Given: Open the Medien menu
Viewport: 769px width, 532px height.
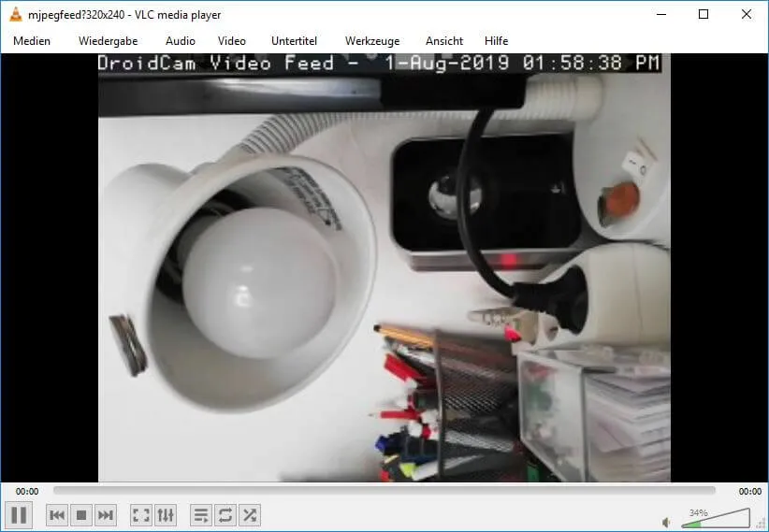Looking at the screenshot, I should [32, 41].
